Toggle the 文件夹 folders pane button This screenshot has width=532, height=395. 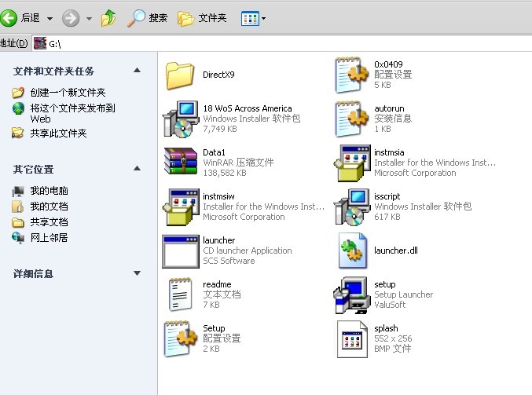[x=202, y=18]
